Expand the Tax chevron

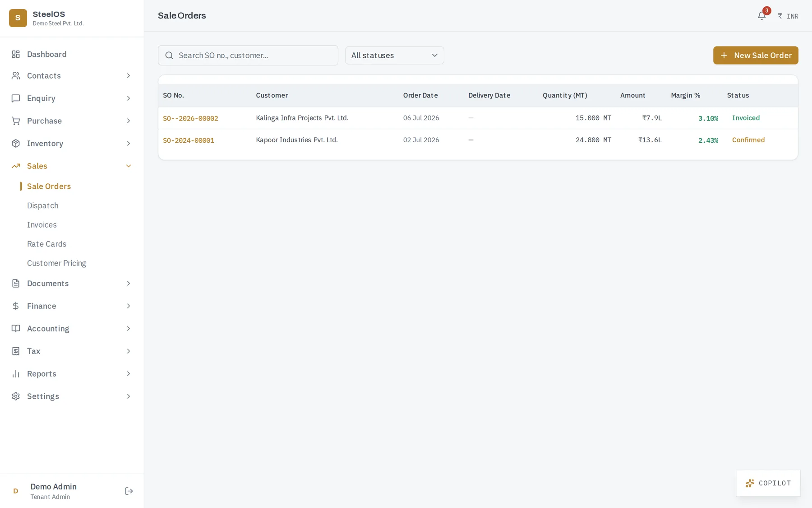129,351
